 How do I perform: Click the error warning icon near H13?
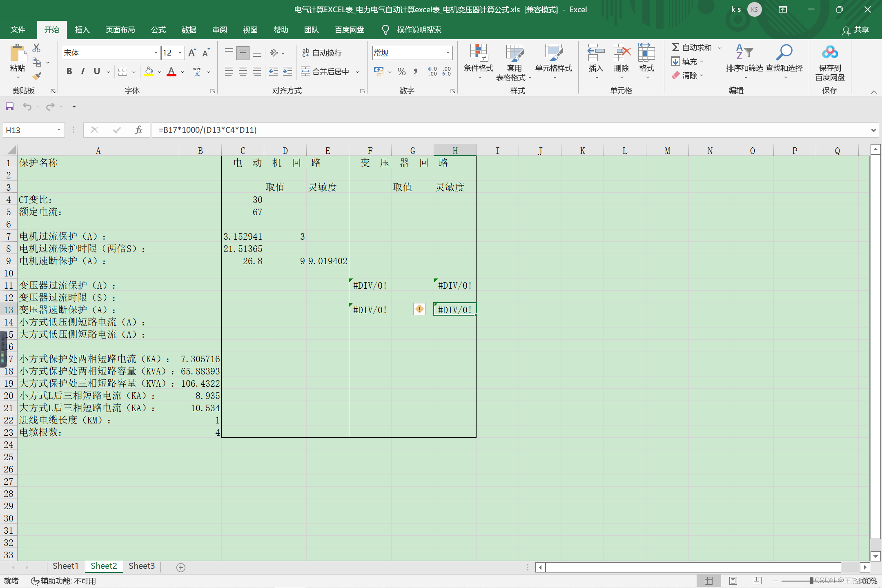coord(419,309)
